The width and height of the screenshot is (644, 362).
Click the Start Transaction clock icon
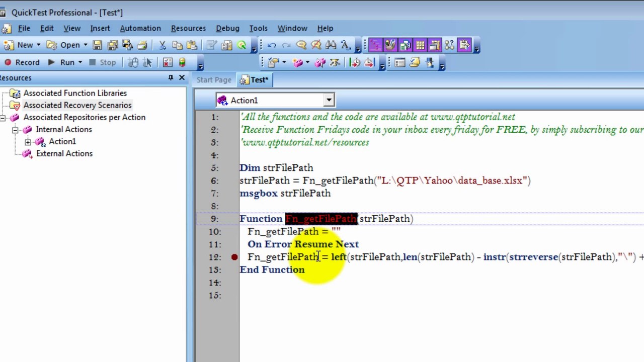[355, 62]
